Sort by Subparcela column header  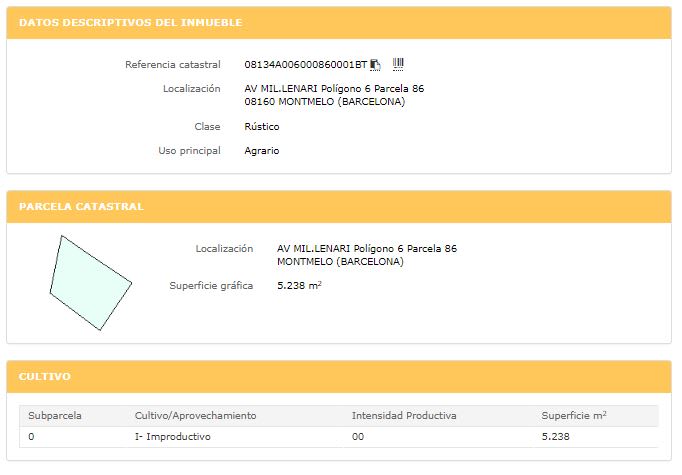coord(55,416)
